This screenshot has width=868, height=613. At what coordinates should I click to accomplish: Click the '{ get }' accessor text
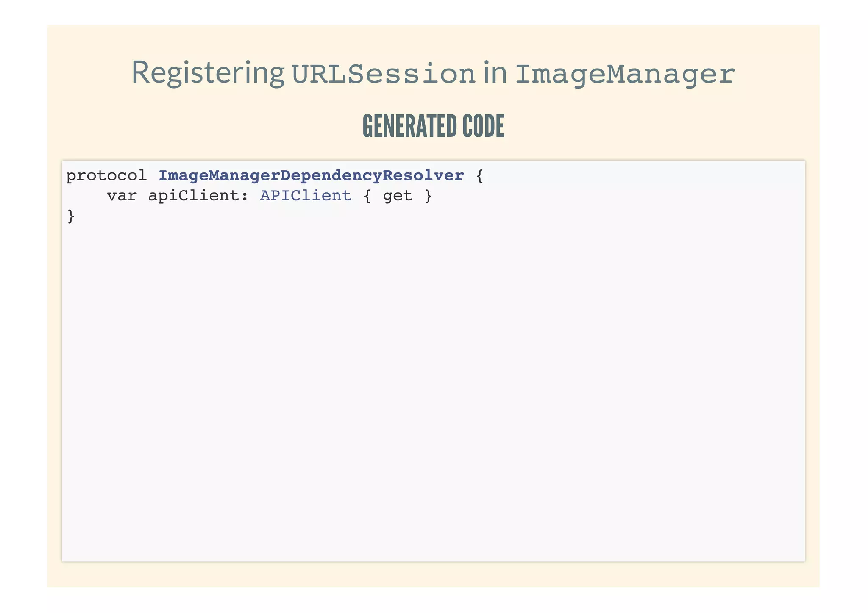pyautogui.click(x=398, y=196)
